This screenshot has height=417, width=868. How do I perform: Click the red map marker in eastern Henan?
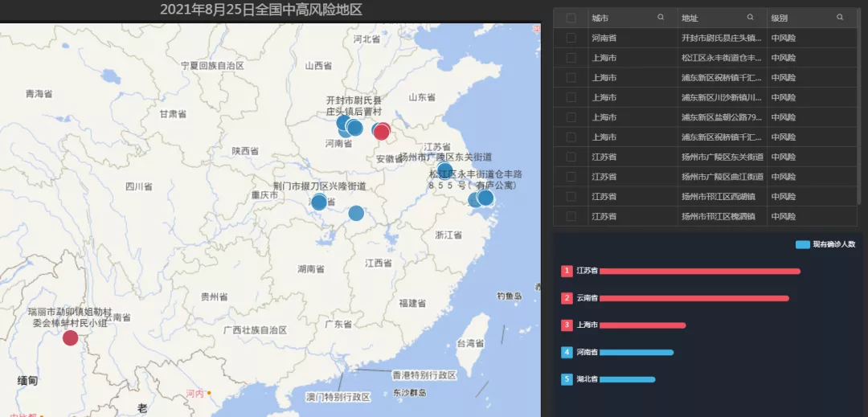(382, 132)
